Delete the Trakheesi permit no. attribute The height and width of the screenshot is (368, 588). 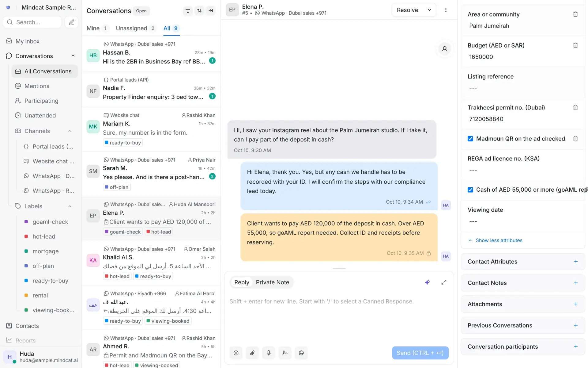point(575,108)
